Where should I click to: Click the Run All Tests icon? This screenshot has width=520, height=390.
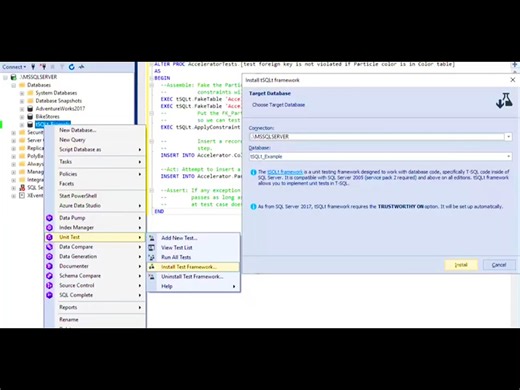(x=152, y=257)
